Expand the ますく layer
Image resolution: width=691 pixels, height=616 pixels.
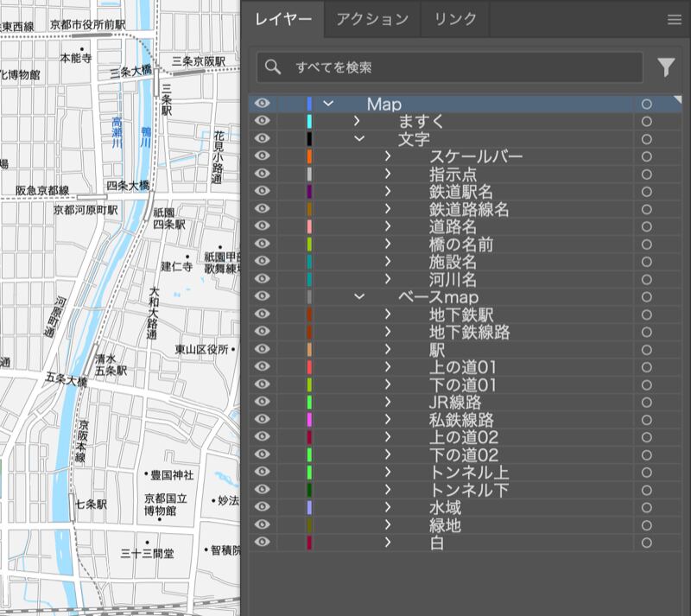coord(357,121)
